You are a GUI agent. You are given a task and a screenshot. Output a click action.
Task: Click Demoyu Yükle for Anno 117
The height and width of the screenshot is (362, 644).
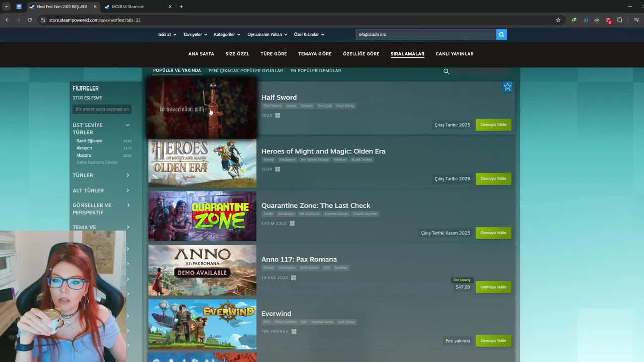(494, 287)
